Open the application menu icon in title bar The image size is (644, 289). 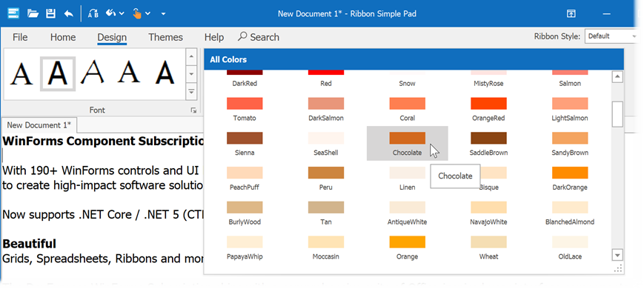click(x=13, y=13)
